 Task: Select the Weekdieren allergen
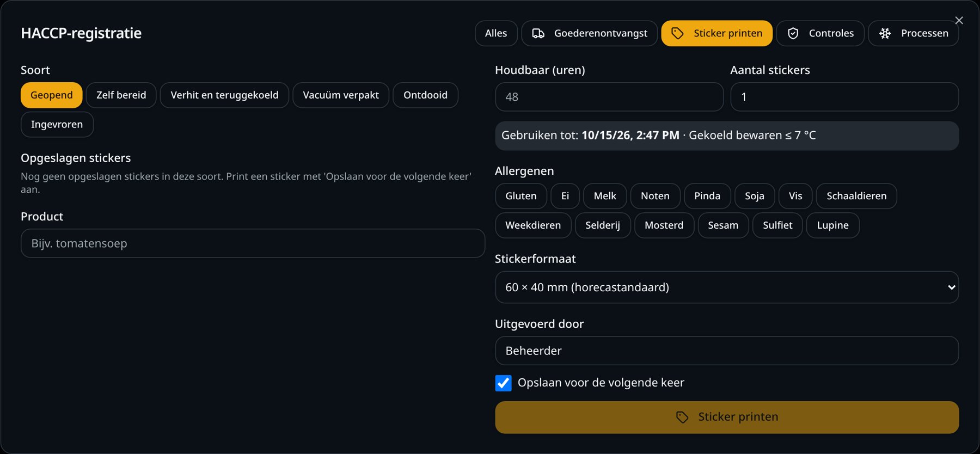tap(533, 225)
